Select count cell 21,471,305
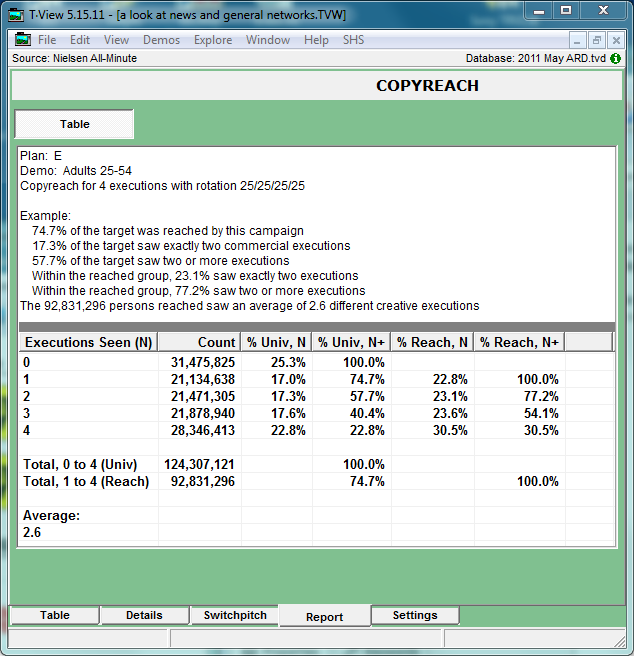 [200, 396]
